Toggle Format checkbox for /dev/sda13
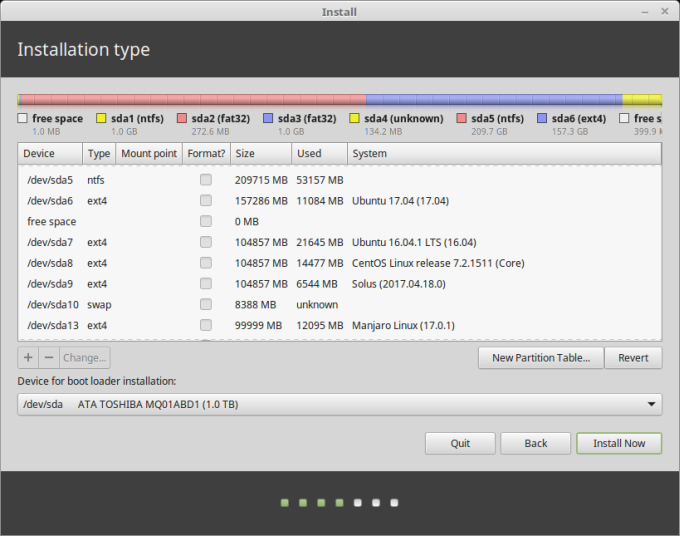The height and width of the screenshot is (536, 680). pyautogui.click(x=206, y=325)
